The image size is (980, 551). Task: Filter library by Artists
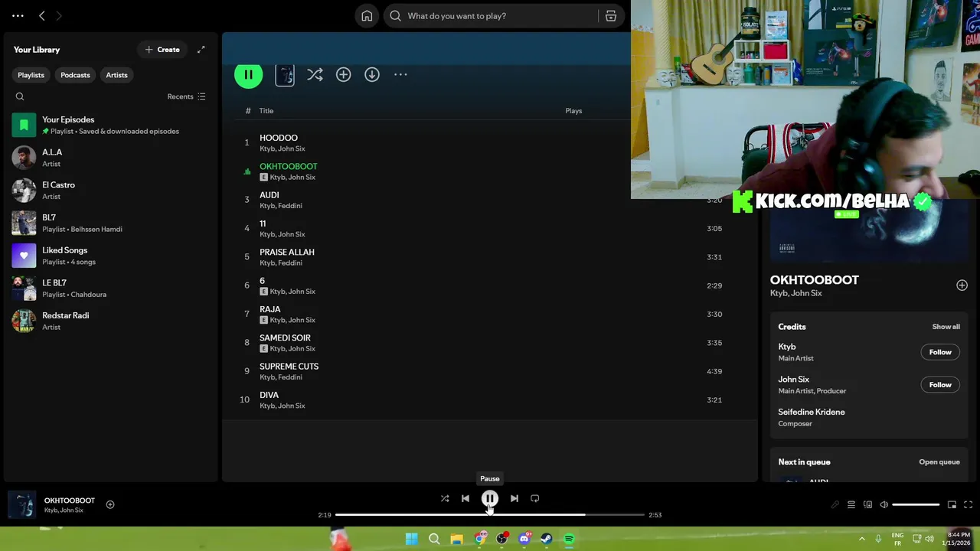[116, 75]
